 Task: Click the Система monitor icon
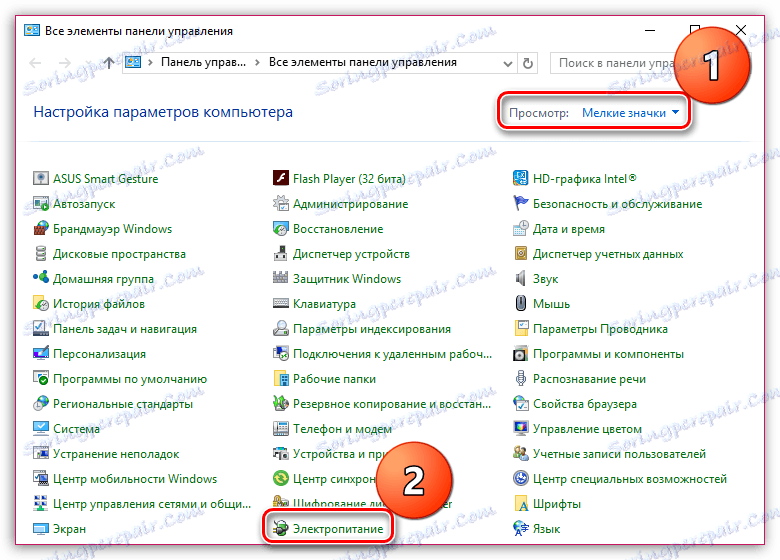click(41, 428)
